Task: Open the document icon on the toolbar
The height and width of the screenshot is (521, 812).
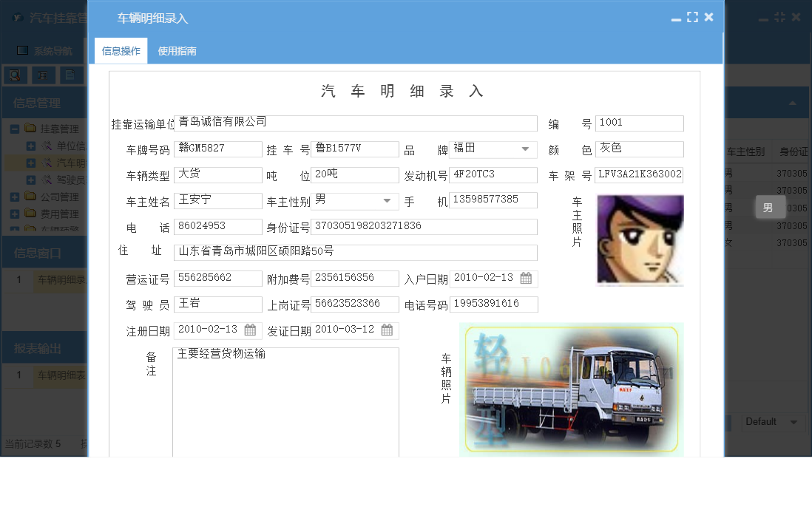Action: point(71,75)
